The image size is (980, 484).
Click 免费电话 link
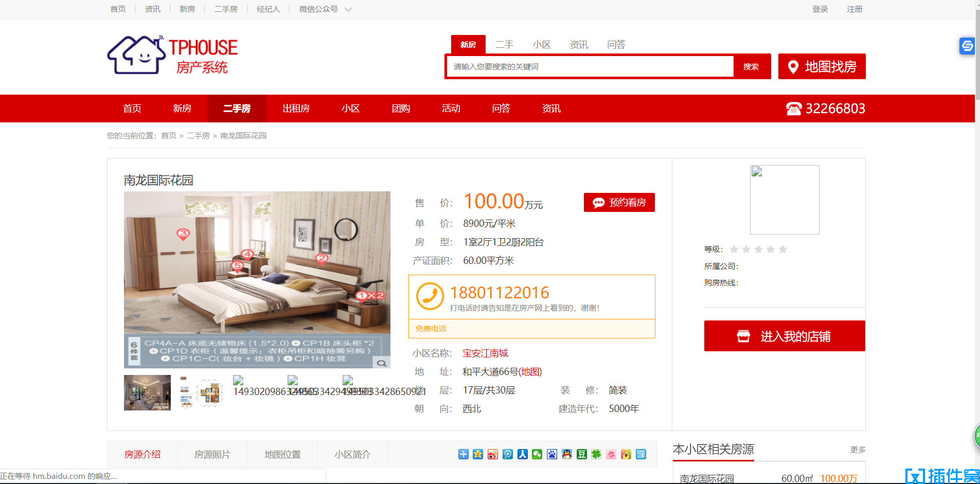[x=431, y=329]
